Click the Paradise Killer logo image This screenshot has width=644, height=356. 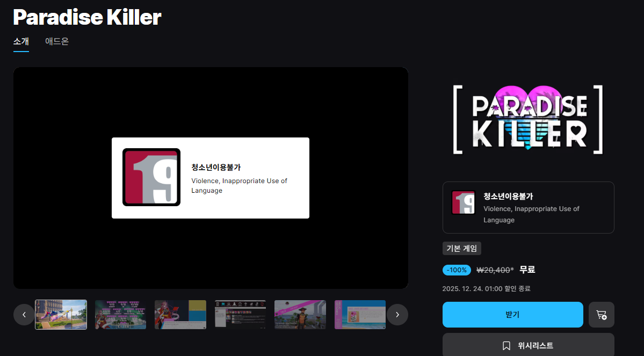click(x=528, y=120)
